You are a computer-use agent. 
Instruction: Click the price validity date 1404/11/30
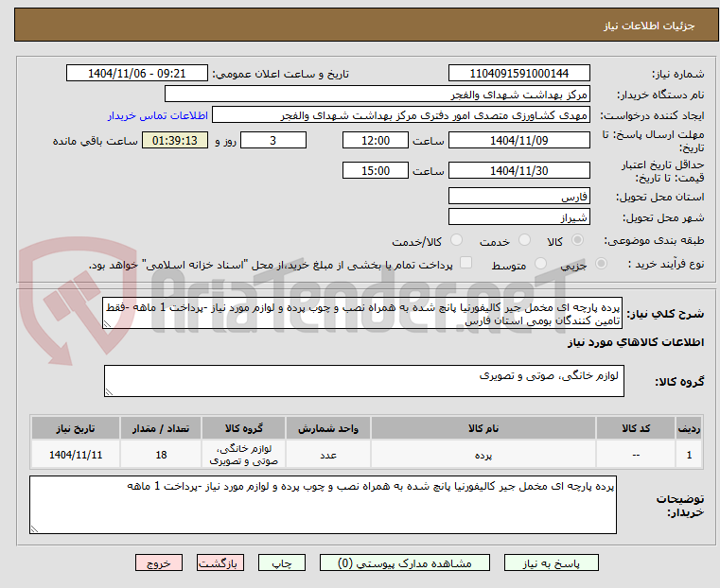[518, 170]
